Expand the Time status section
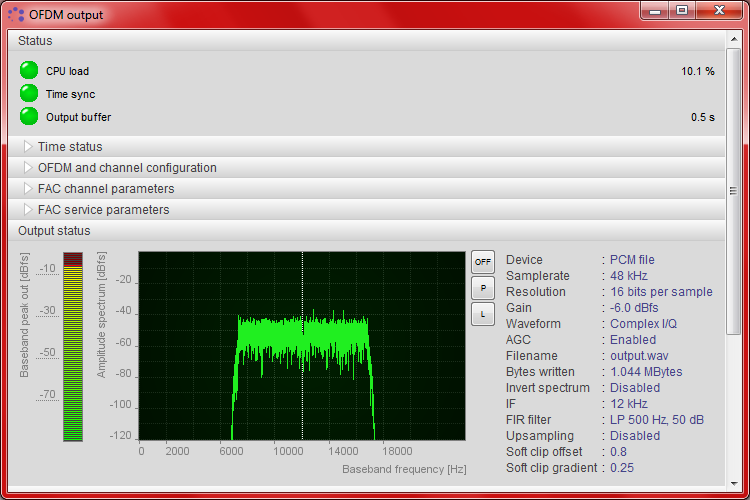 point(366,146)
